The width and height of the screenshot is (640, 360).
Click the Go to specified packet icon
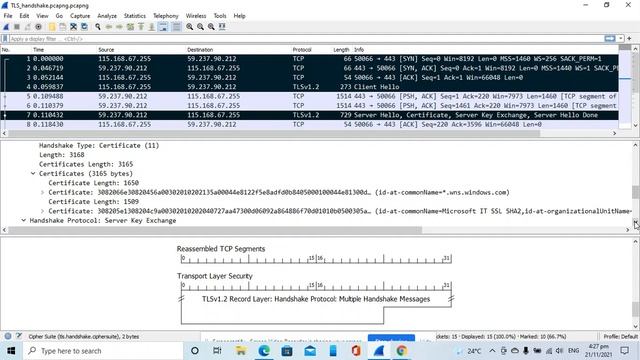click(130, 27)
